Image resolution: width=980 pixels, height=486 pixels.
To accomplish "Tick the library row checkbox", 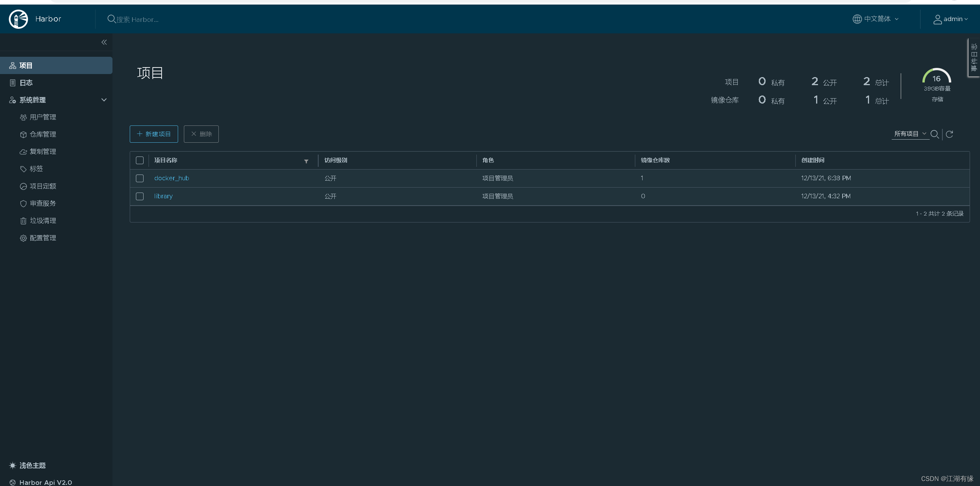I will [140, 196].
